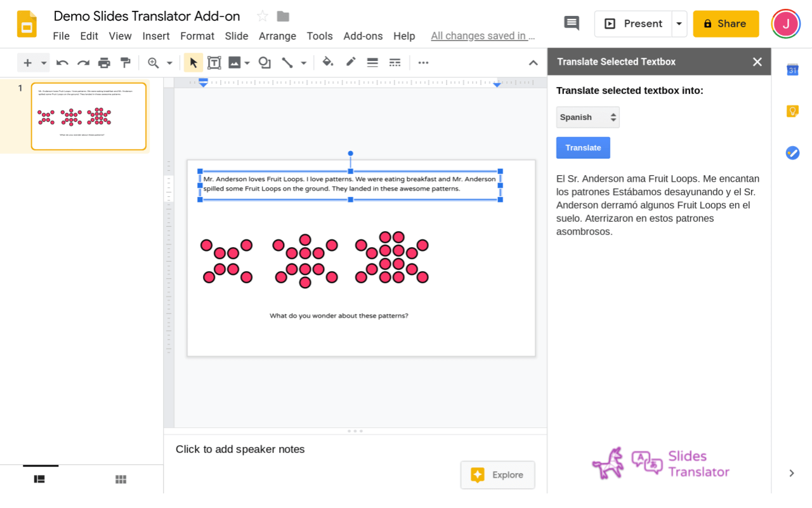Expand the insert image dropdown arrow

point(247,63)
